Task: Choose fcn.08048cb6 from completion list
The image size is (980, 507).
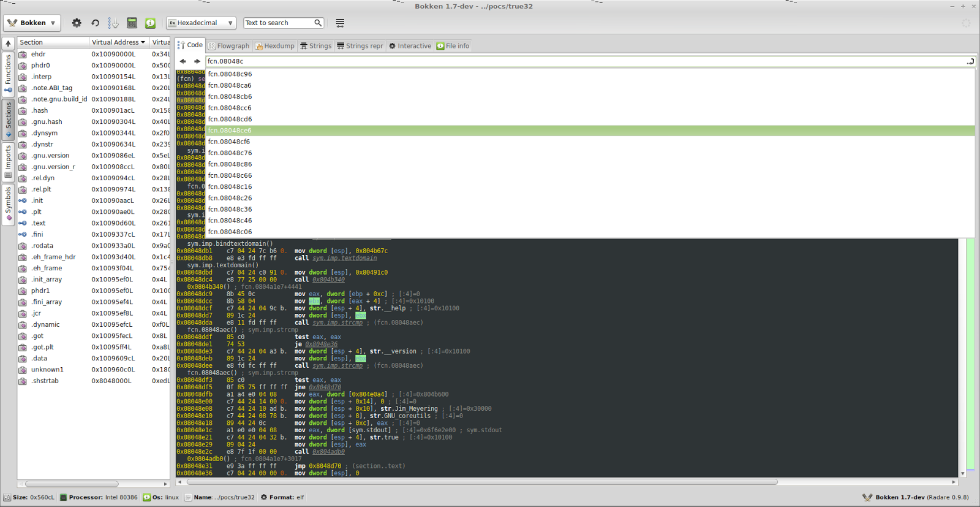Action: pos(590,97)
